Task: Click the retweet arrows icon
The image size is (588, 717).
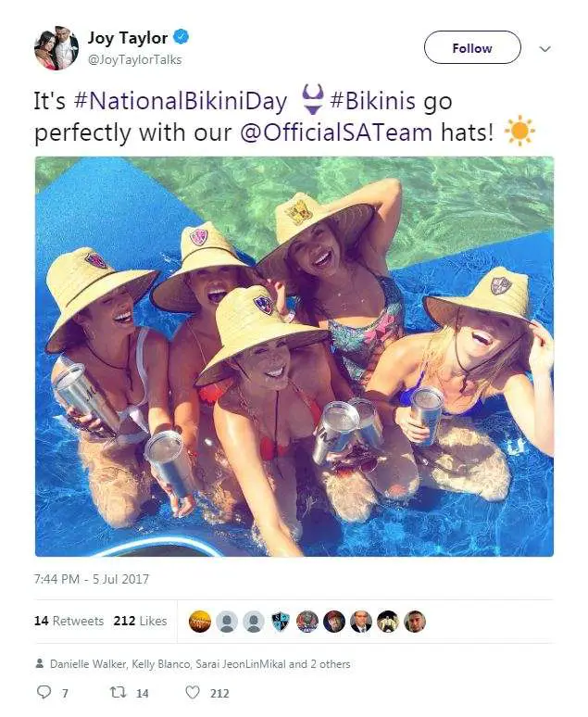Action: pos(118,692)
